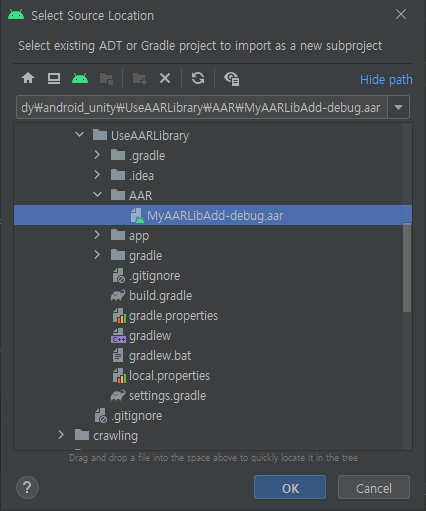
Task: Click the gradlew C++ file icon
Action: [x=118, y=336]
